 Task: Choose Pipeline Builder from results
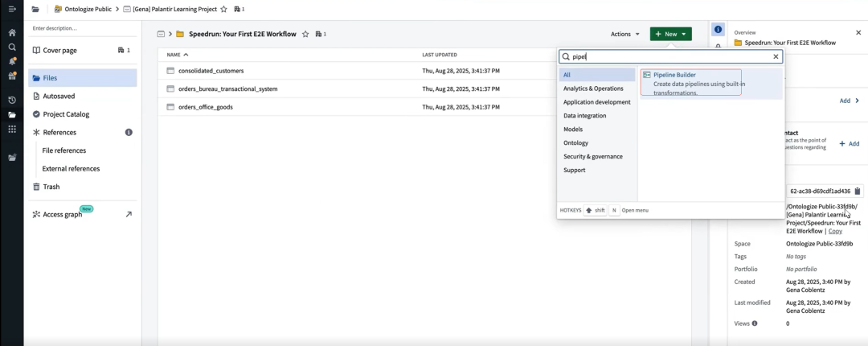tap(710, 83)
